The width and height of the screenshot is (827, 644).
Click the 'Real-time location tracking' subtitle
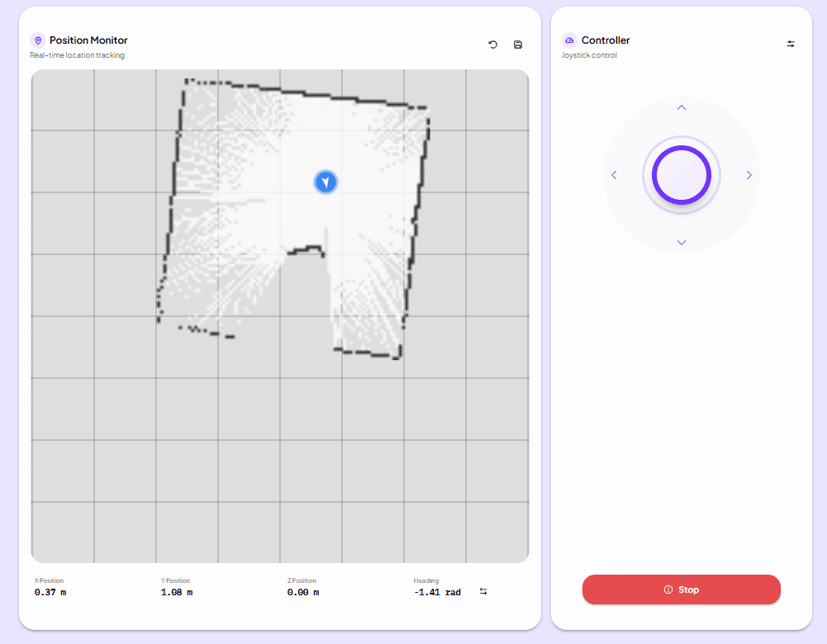[x=78, y=55]
